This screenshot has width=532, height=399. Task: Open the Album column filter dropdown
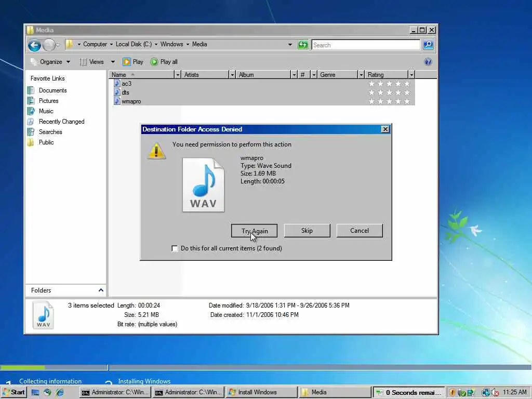tap(294, 75)
